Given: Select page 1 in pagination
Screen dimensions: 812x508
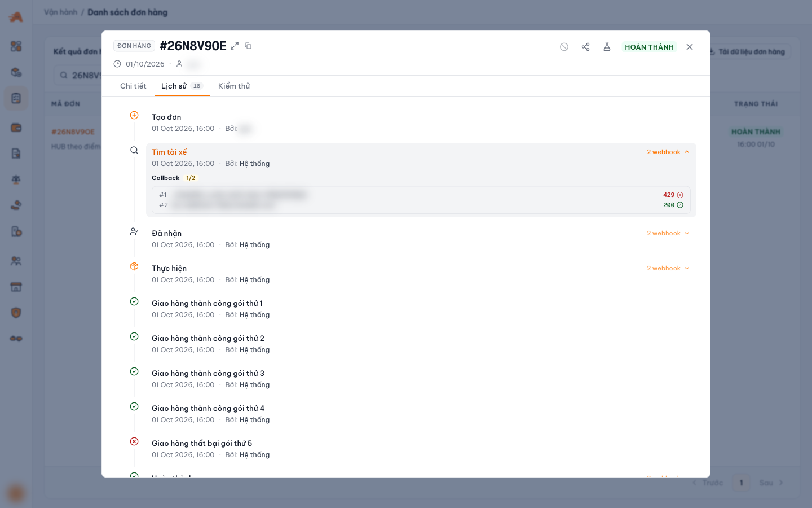Looking at the screenshot, I should point(741,483).
